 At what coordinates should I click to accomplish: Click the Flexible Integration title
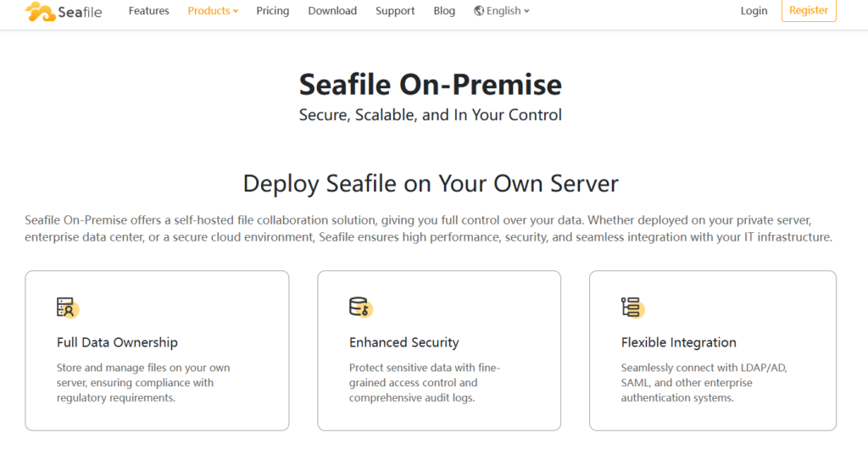point(679,342)
